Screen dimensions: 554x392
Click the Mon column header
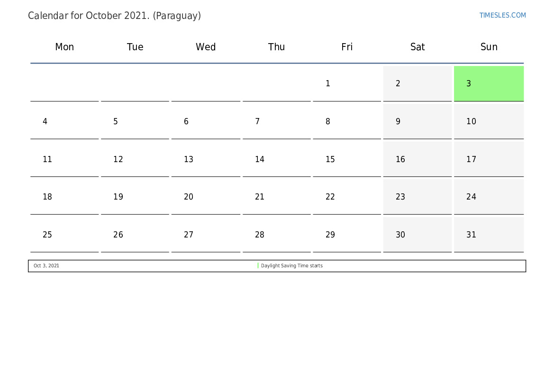click(x=64, y=47)
